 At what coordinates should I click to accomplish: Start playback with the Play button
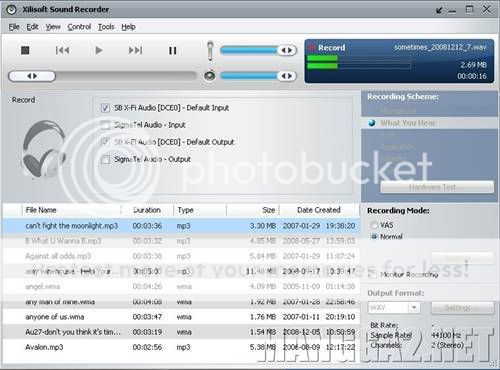click(x=99, y=50)
